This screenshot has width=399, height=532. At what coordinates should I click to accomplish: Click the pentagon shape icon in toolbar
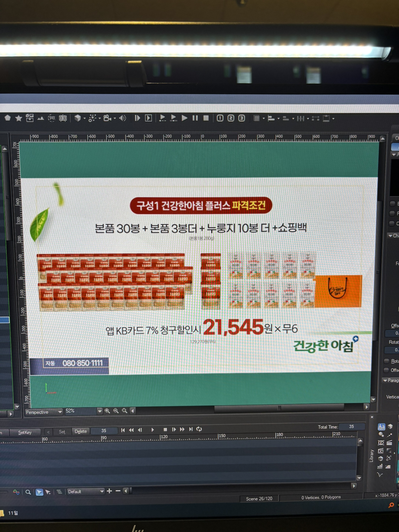pyautogui.click(x=8, y=118)
